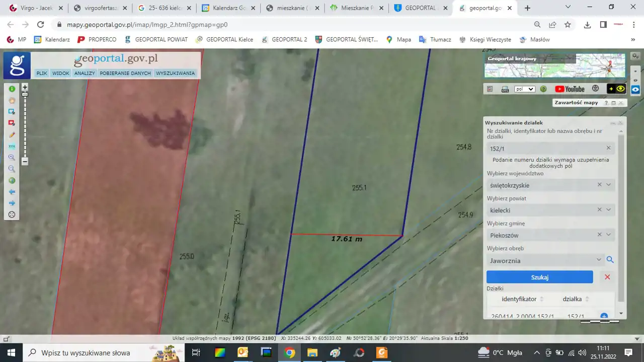This screenshot has width=644, height=362.
Task: Show full extent with globe icon
Action: [12, 181]
